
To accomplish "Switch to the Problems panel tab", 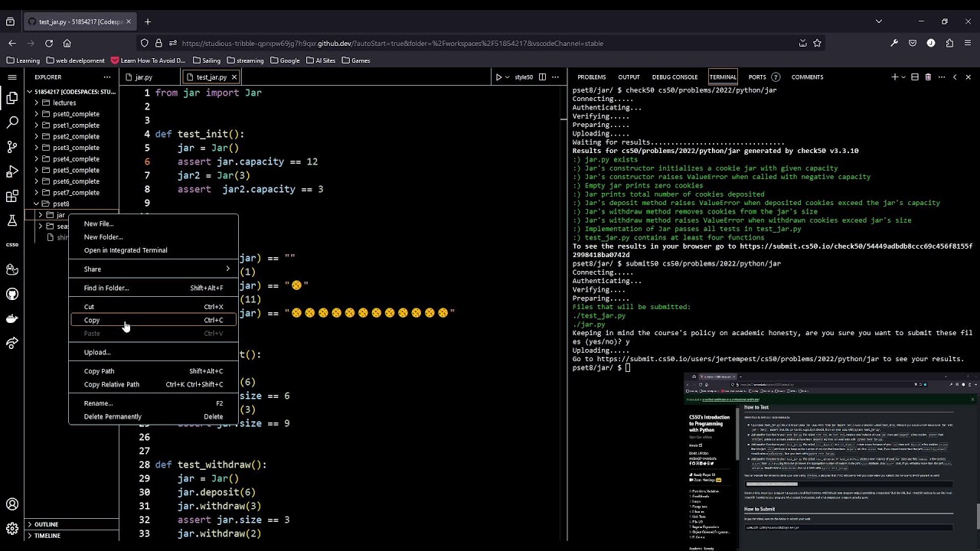I will click(591, 77).
